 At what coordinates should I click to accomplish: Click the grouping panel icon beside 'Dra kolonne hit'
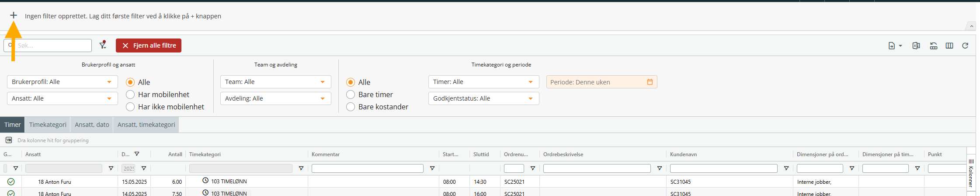[9, 140]
